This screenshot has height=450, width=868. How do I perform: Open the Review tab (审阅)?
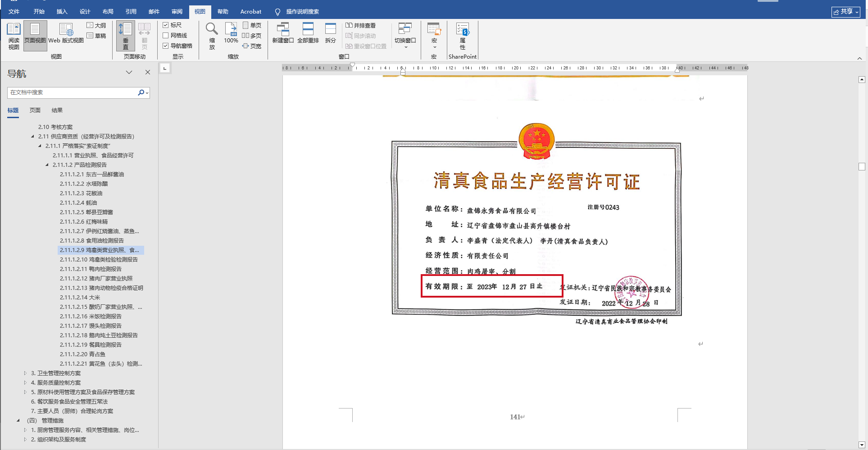click(177, 12)
